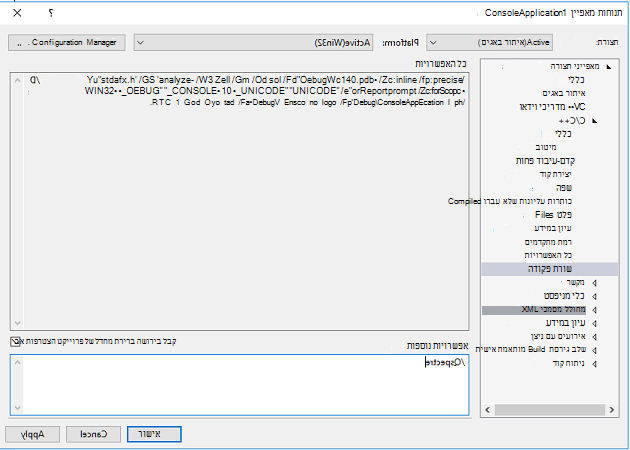
Task: Click the Cancel button
Action: pyautogui.click(x=93, y=434)
